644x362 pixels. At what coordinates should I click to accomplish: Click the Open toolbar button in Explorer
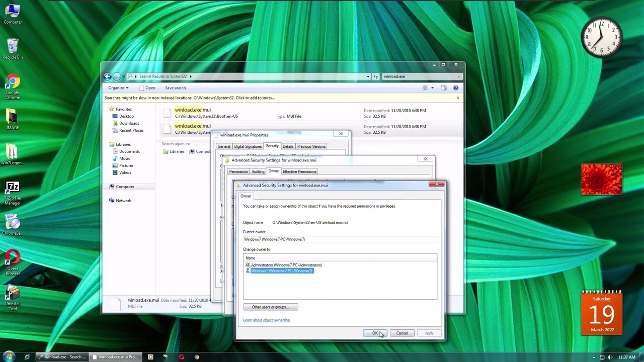tap(147, 88)
